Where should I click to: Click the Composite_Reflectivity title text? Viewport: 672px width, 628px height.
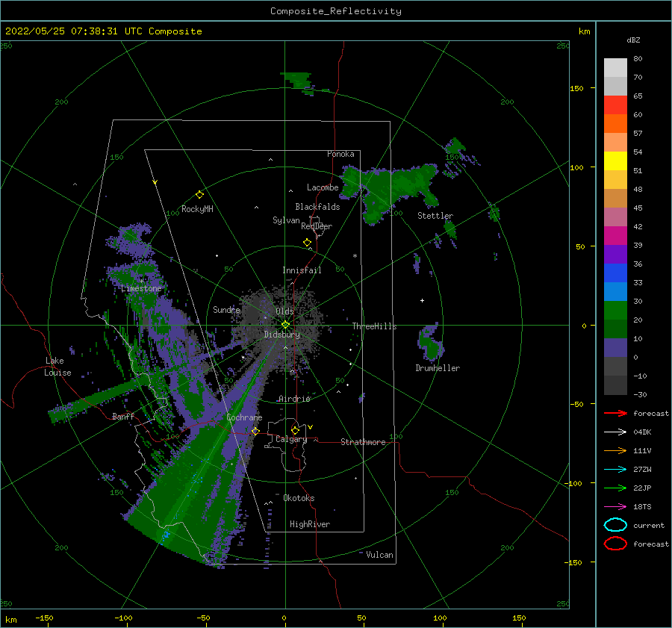click(x=335, y=11)
